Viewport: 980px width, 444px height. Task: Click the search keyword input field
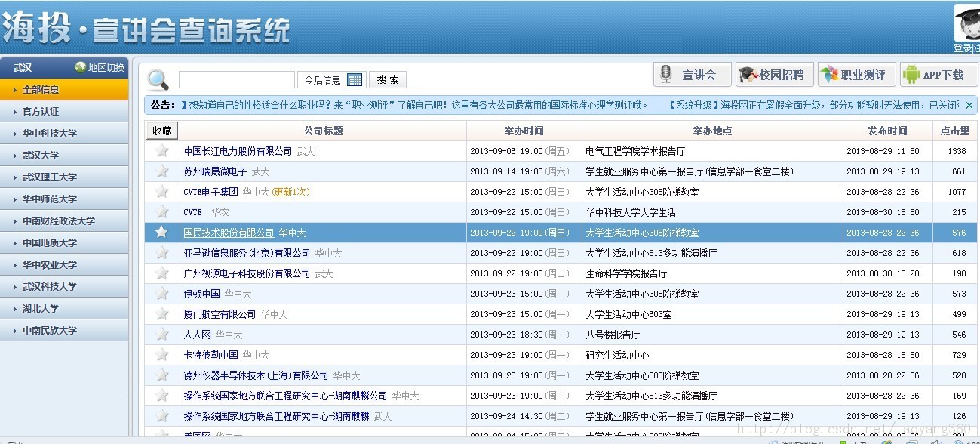point(236,79)
